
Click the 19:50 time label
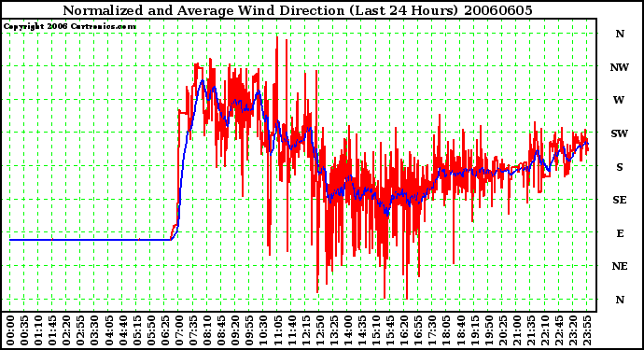488,330
